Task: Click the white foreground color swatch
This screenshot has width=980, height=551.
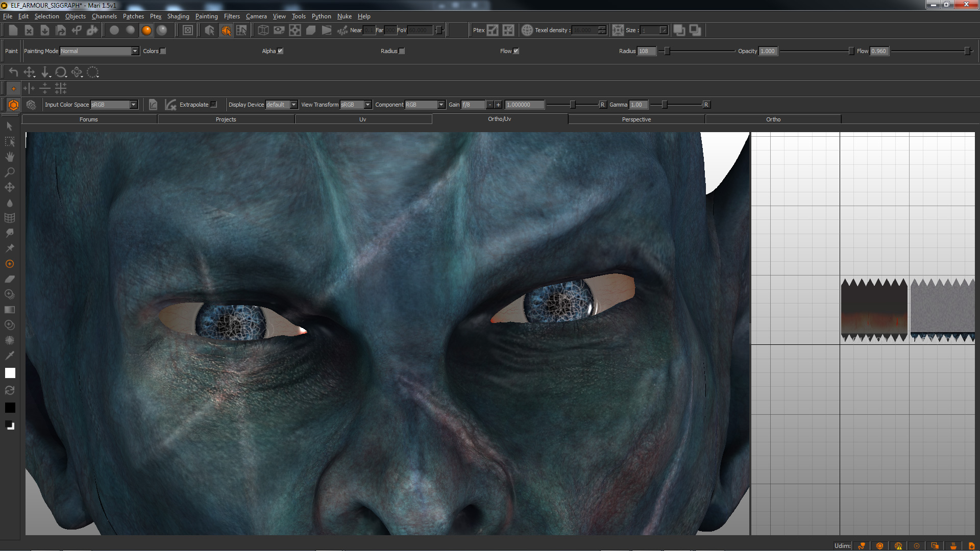Action: click(10, 373)
